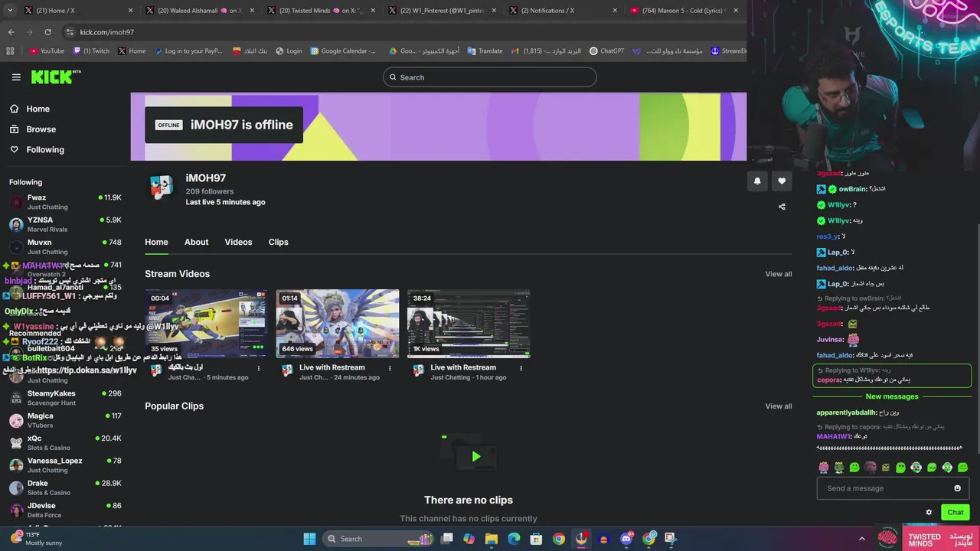Open chat settings gear icon

[929, 513]
